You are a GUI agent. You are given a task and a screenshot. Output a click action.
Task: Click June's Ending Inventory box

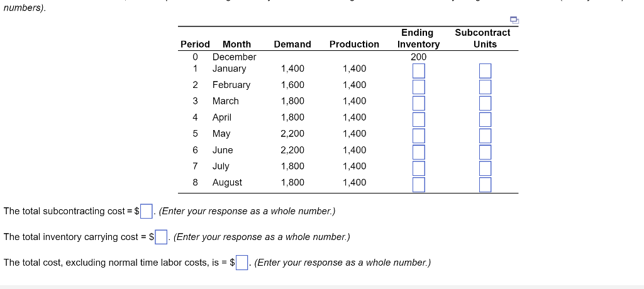tap(419, 151)
